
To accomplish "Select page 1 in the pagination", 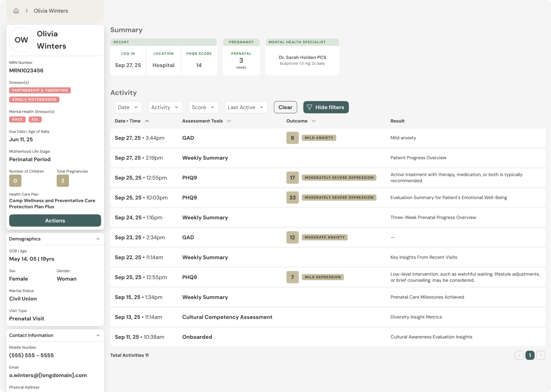I will click(530, 355).
